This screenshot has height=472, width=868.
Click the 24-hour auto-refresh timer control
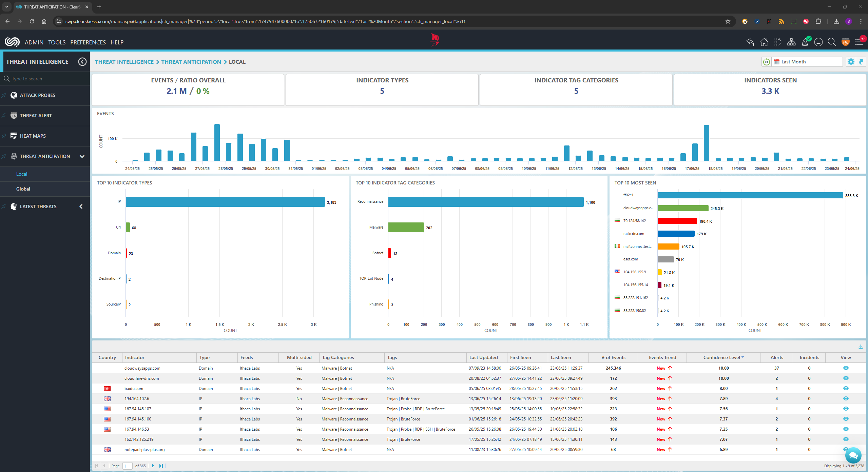(x=767, y=62)
